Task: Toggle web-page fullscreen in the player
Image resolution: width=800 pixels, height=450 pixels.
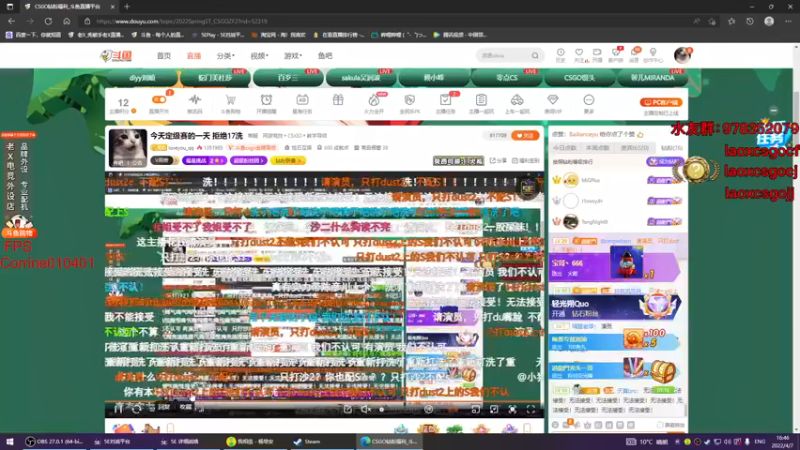Action: click(512, 409)
